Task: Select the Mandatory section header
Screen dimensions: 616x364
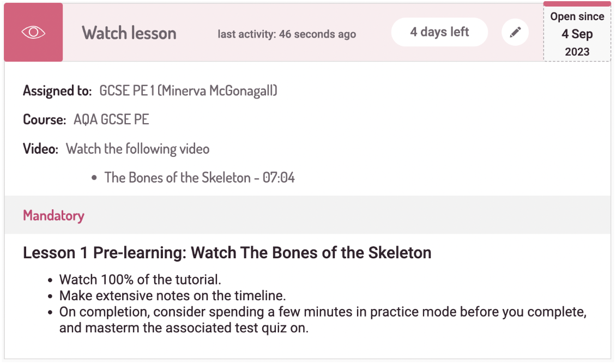Action: [x=53, y=215]
